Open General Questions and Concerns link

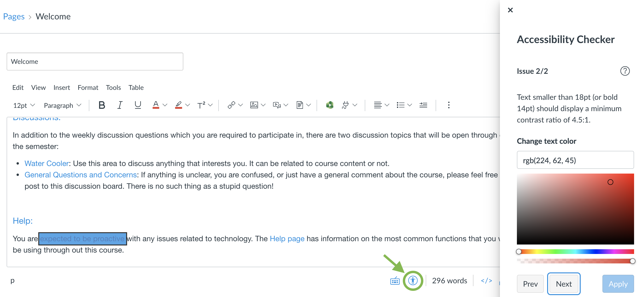[81, 175]
